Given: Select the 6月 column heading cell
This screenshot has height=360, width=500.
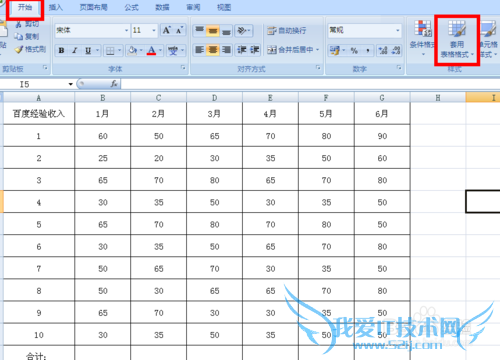Looking at the screenshot, I should 382,114.
